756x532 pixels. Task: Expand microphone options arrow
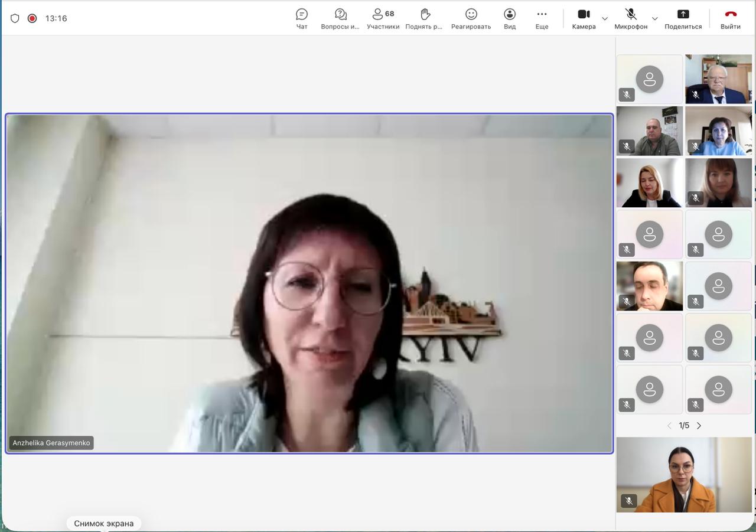pyautogui.click(x=654, y=18)
